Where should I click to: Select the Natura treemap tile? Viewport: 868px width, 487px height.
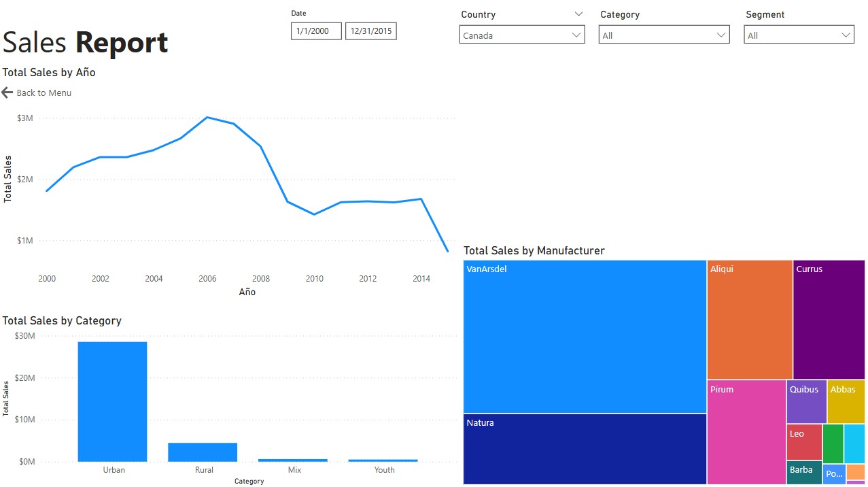click(585, 449)
